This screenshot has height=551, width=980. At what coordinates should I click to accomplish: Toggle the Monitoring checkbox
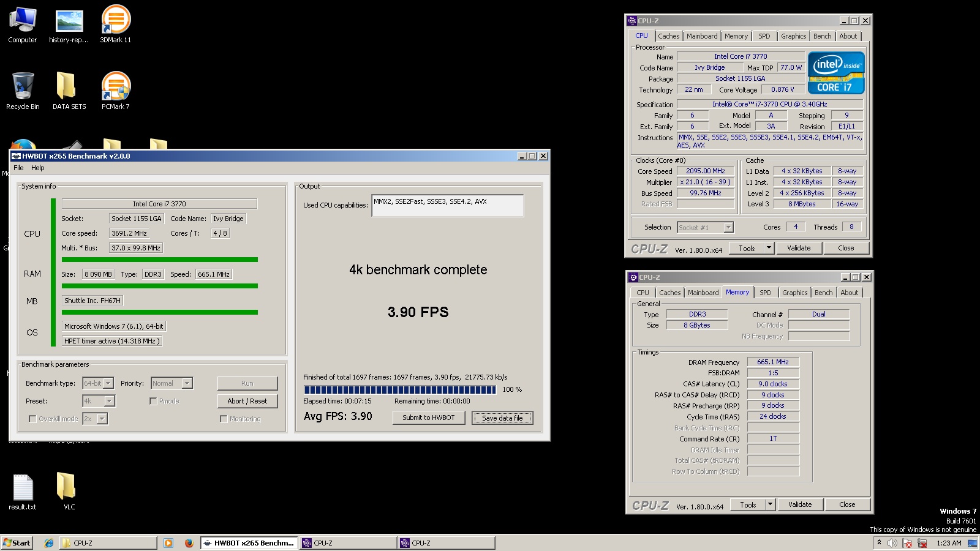tap(224, 419)
